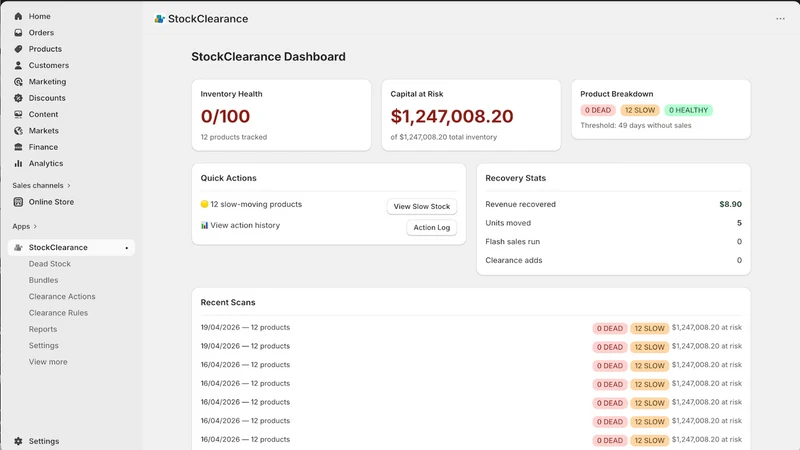Click the Discounts badge icon
Viewport: 800px width, 450px height.
18,98
